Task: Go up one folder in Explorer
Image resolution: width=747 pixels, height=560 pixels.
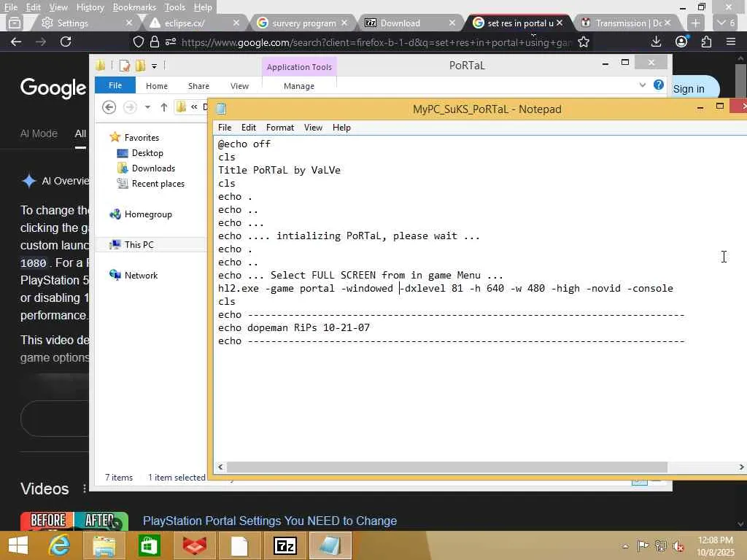Action: click(x=164, y=107)
